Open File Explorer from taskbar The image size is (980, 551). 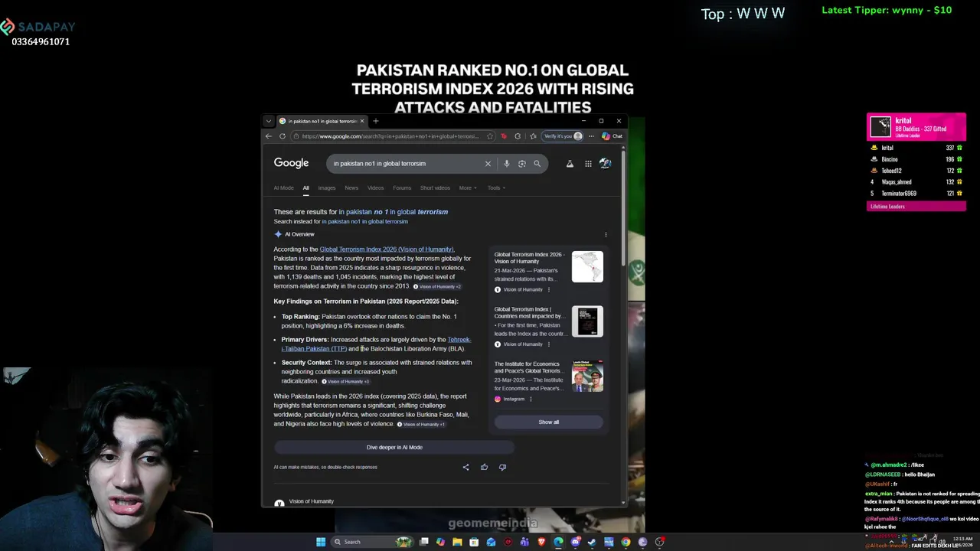pyautogui.click(x=457, y=542)
